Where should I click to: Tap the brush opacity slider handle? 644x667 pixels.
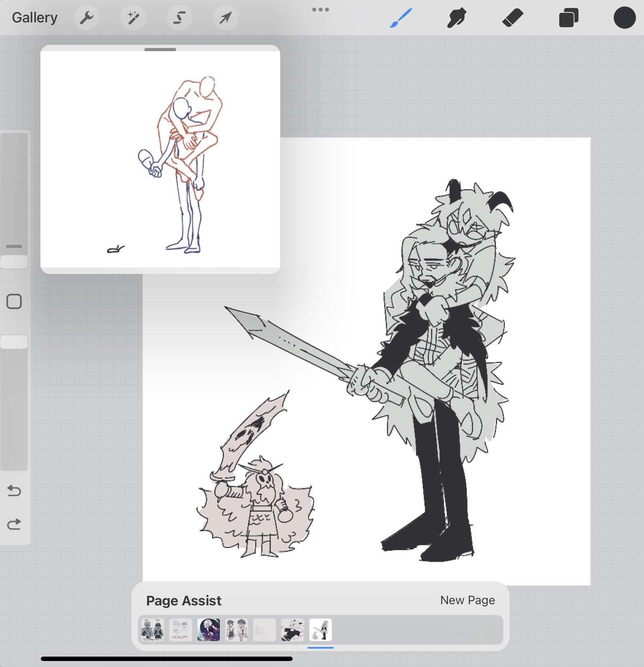pos(14,342)
